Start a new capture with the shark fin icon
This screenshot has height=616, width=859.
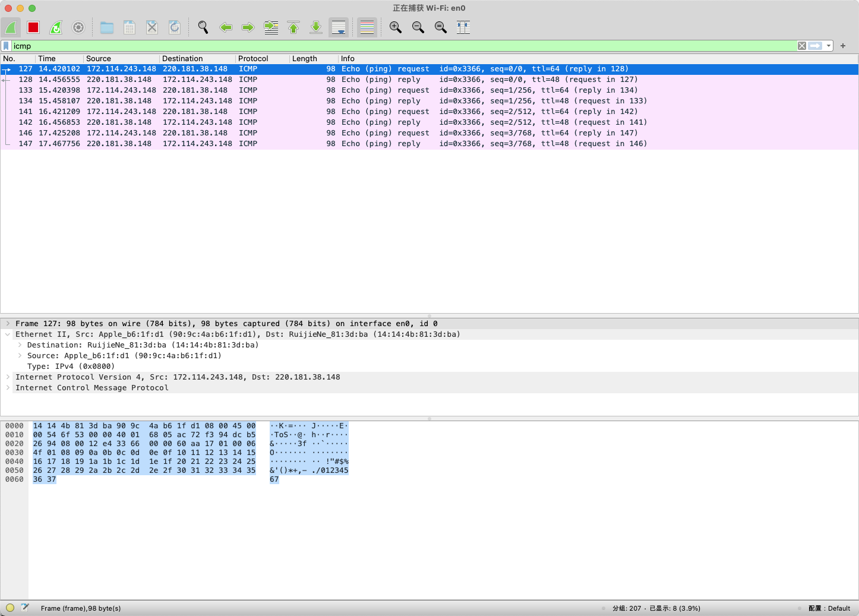pyautogui.click(x=11, y=27)
